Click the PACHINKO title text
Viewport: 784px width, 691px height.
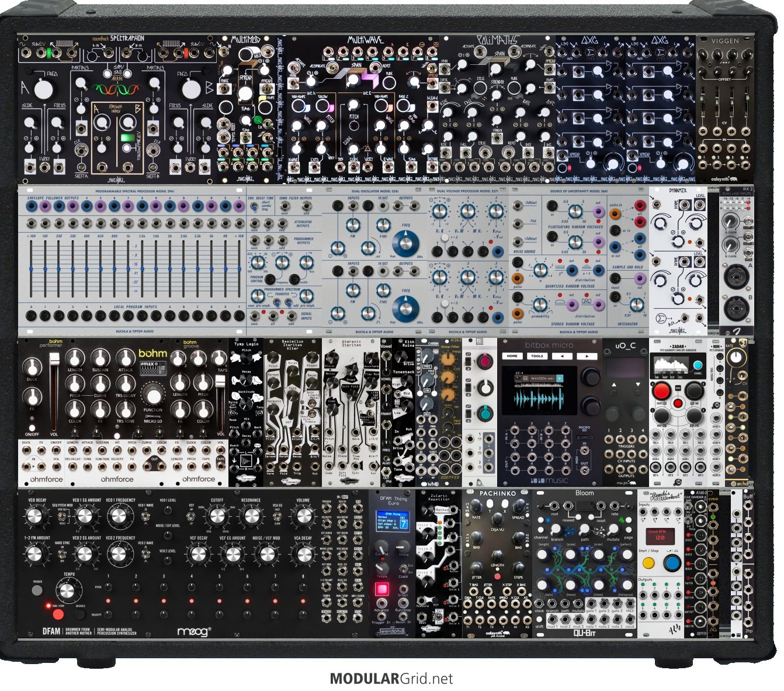(x=498, y=493)
